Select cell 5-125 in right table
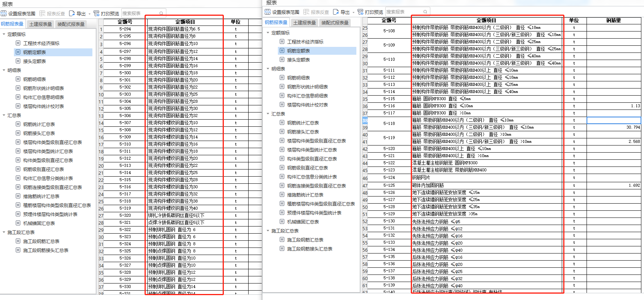The width and height of the screenshot is (644, 300). [x=389, y=185]
